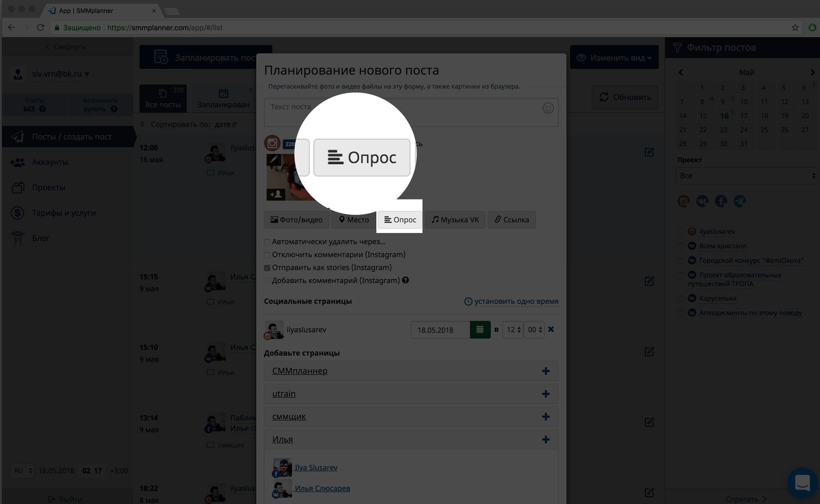Open the Ilya Slusarev Facebook page link
The image size is (820, 504).
[x=316, y=468]
